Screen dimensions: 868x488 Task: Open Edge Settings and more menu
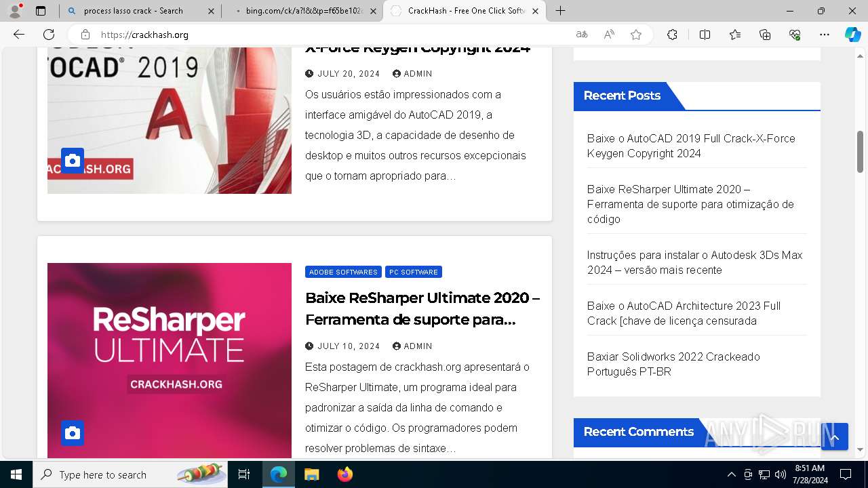coord(825,35)
